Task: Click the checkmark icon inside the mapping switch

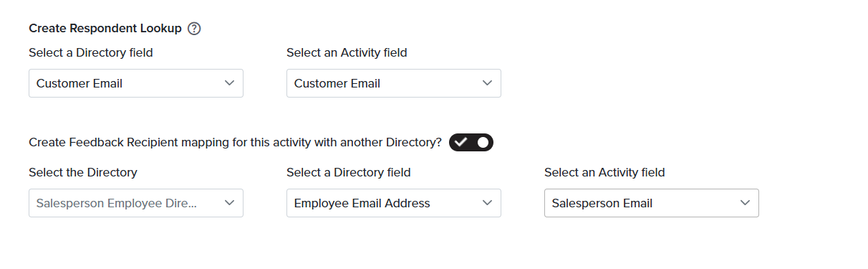Action: [460, 142]
